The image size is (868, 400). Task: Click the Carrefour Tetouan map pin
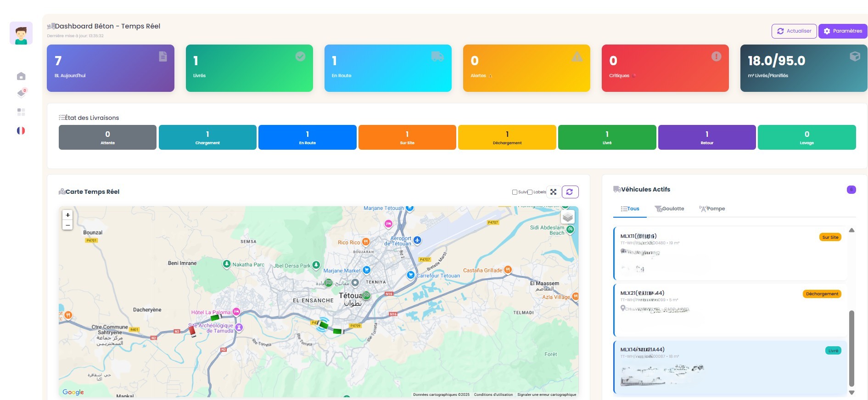tap(411, 275)
